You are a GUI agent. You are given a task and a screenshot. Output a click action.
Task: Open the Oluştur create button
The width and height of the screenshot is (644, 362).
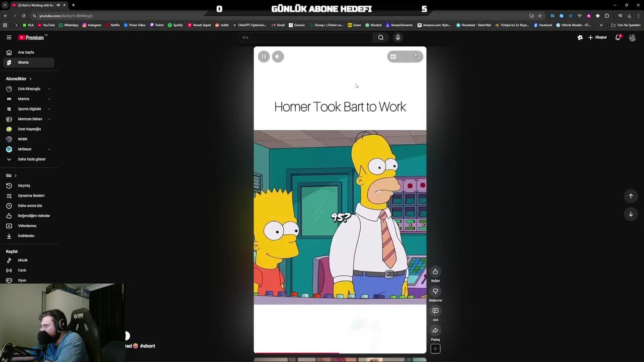598,37
